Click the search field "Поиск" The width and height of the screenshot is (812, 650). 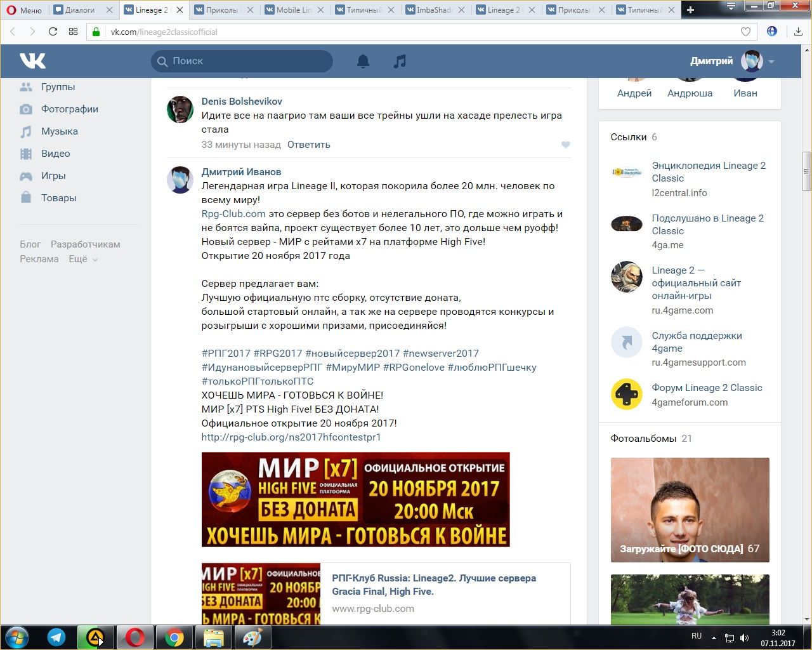[x=242, y=61]
